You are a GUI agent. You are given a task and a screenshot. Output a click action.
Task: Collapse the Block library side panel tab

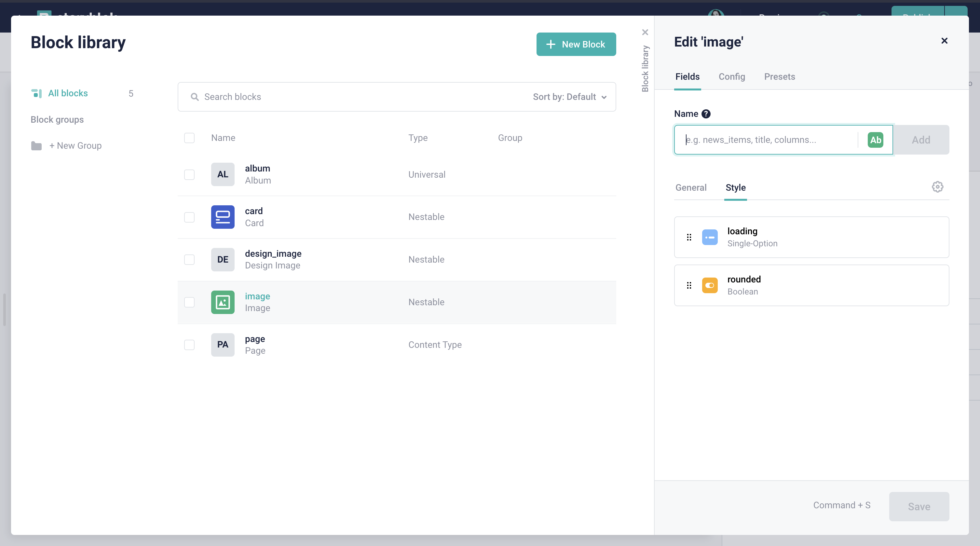coord(645,32)
